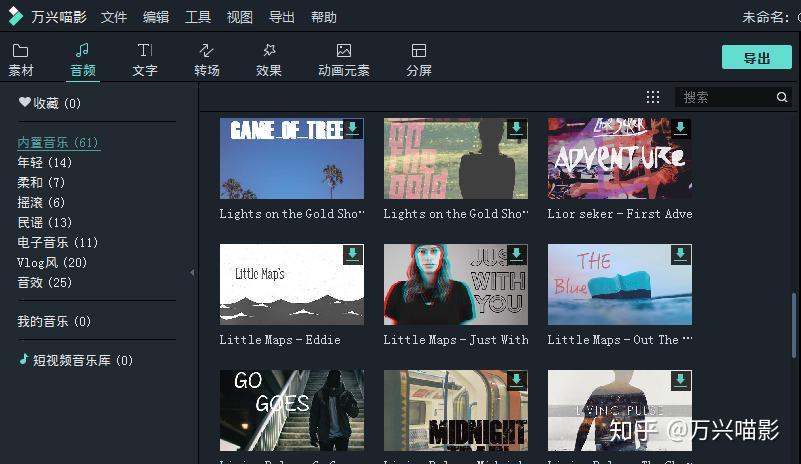Select the 电子音乐 (11) category
Viewport: 801px width, 464px height.
(58, 242)
